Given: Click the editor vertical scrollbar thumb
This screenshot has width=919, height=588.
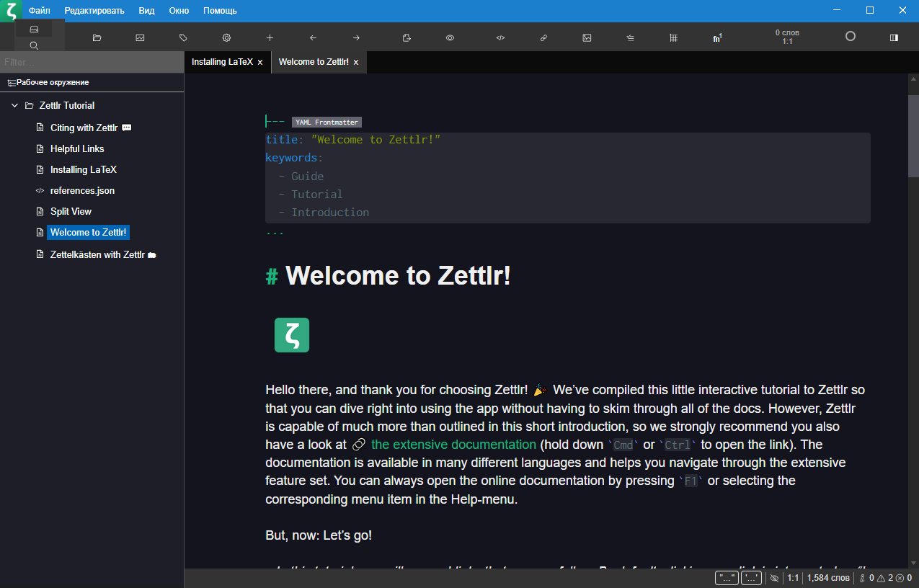Looking at the screenshot, I should click(913, 135).
